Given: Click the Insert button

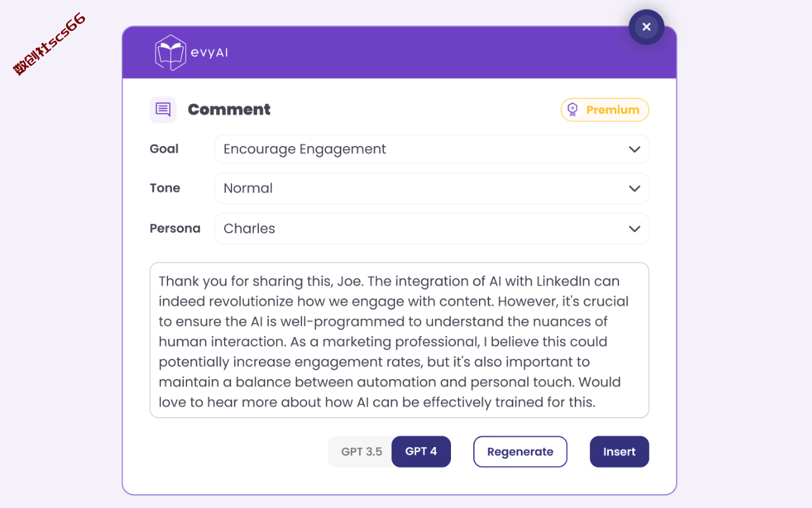Looking at the screenshot, I should (619, 451).
